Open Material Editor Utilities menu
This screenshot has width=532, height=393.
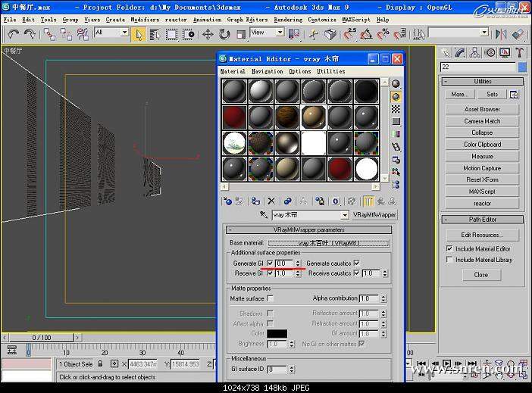click(x=331, y=71)
